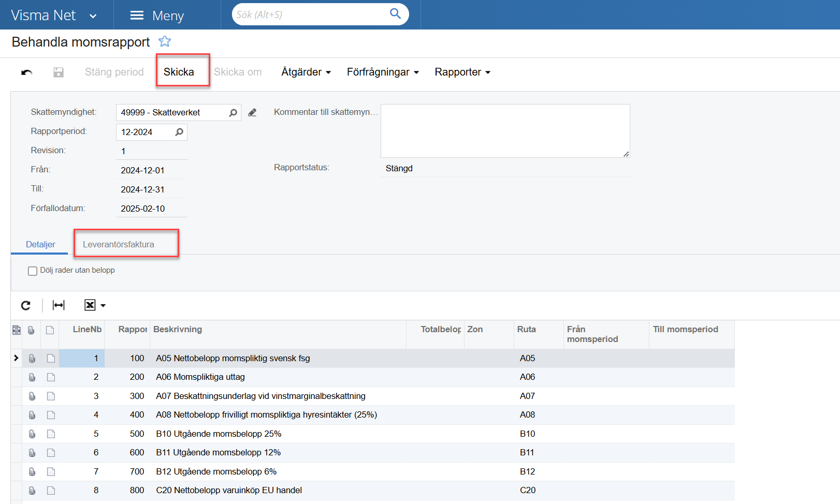Open the note icon on row B10
The width and height of the screenshot is (840, 504).
click(x=51, y=434)
